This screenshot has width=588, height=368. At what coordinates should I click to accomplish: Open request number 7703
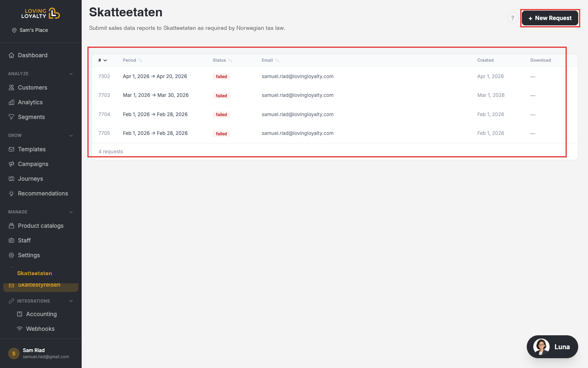point(104,95)
